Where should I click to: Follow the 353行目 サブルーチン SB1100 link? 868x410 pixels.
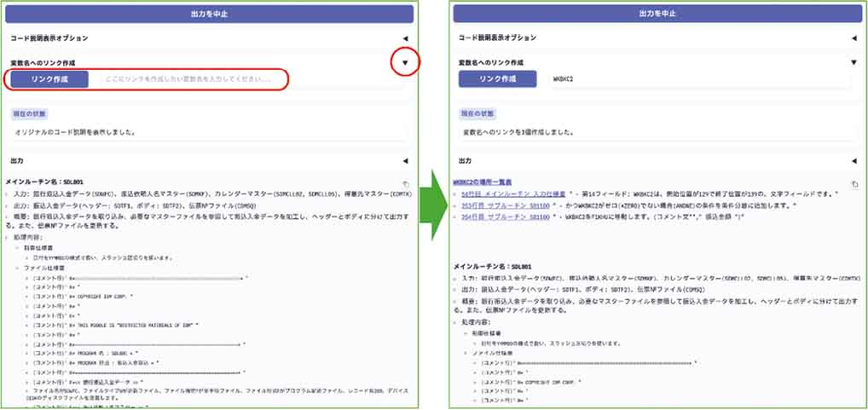click(504, 206)
